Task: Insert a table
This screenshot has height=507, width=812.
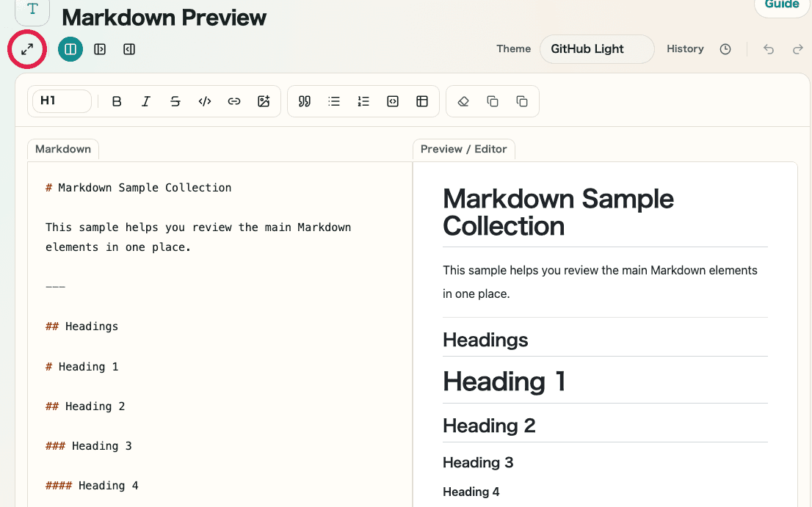Action: tap(422, 101)
